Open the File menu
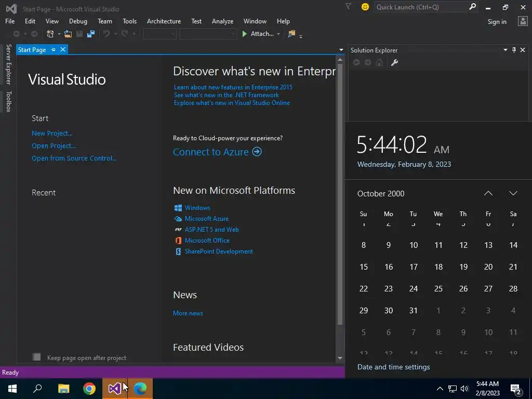This screenshot has height=399, width=532. coord(10,21)
